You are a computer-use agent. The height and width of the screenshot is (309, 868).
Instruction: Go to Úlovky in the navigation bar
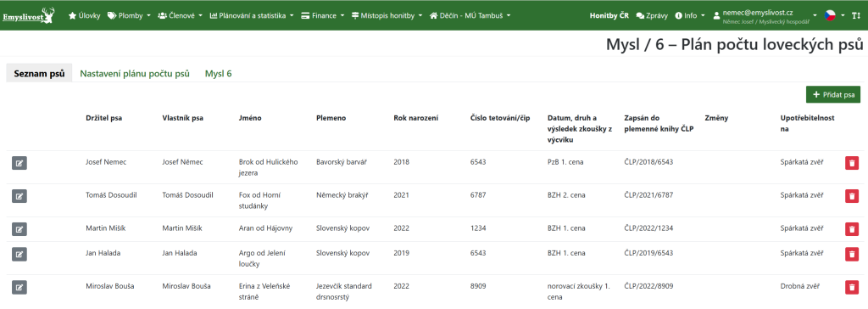(x=84, y=15)
